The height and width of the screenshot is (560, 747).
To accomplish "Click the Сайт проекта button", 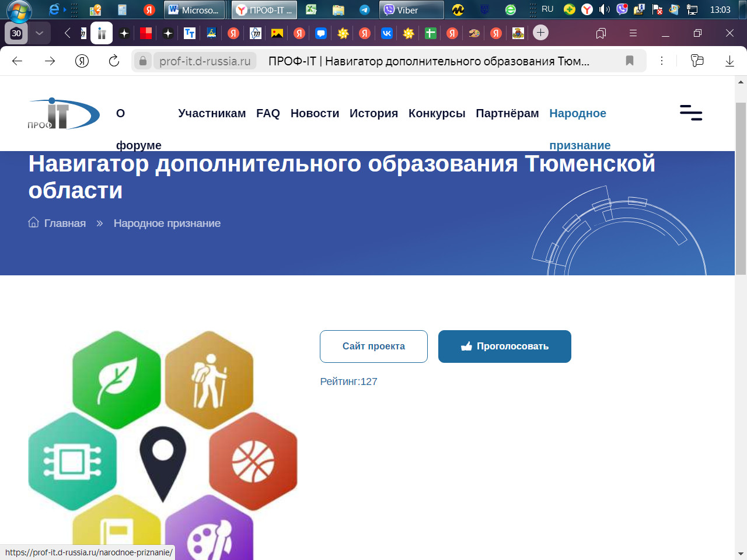I will coord(373,346).
